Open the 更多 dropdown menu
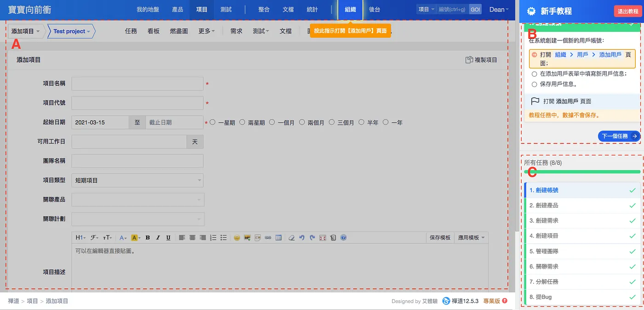 point(207,31)
